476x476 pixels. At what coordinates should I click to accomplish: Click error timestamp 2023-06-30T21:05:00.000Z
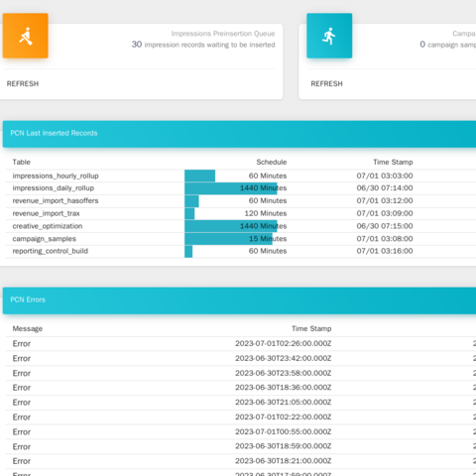(x=284, y=403)
